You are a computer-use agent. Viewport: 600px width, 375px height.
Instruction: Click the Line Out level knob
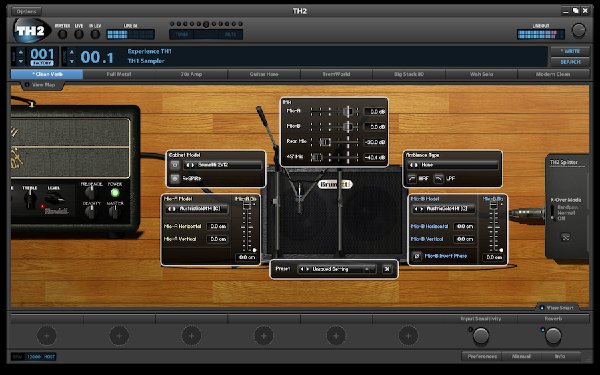pos(579,30)
